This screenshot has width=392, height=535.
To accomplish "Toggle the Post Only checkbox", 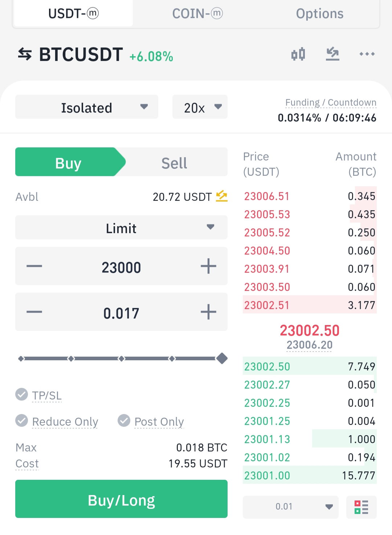I will pyautogui.click(x=124, y=420).
